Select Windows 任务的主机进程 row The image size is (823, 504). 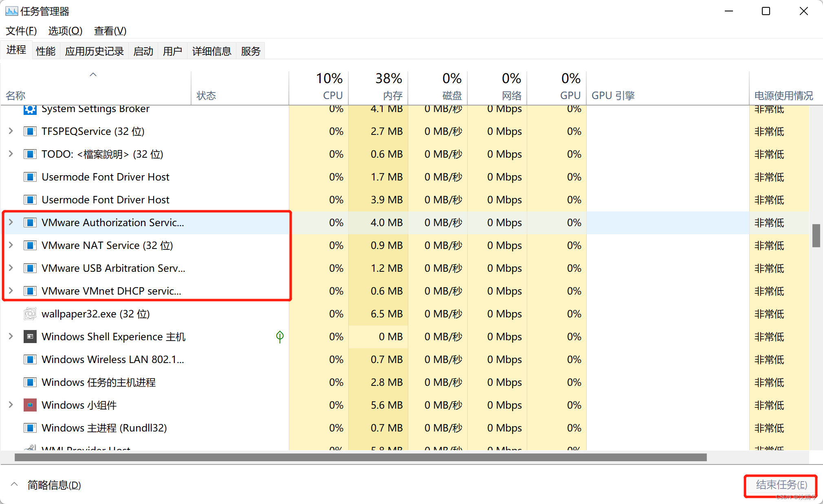coord(405,382)
